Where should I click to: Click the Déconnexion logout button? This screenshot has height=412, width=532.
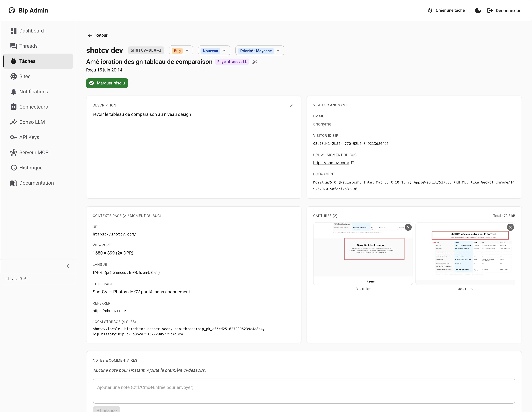click(504, 10)
